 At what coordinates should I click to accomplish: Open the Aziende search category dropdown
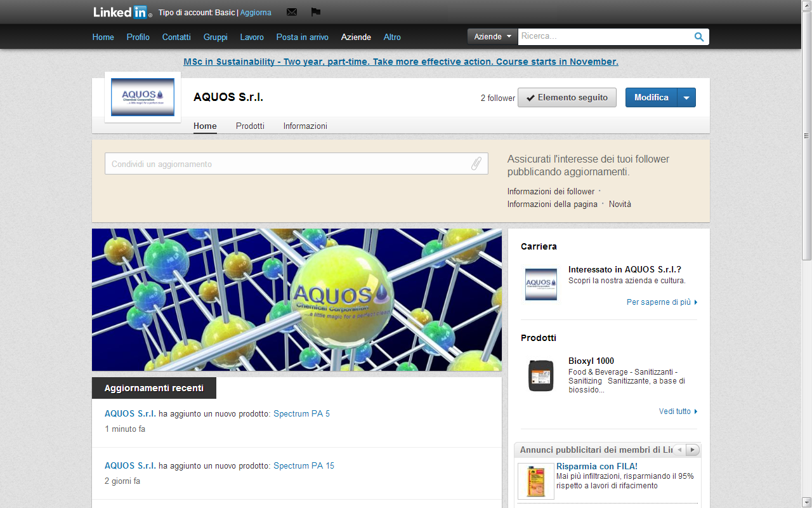(x=493, y=37)
